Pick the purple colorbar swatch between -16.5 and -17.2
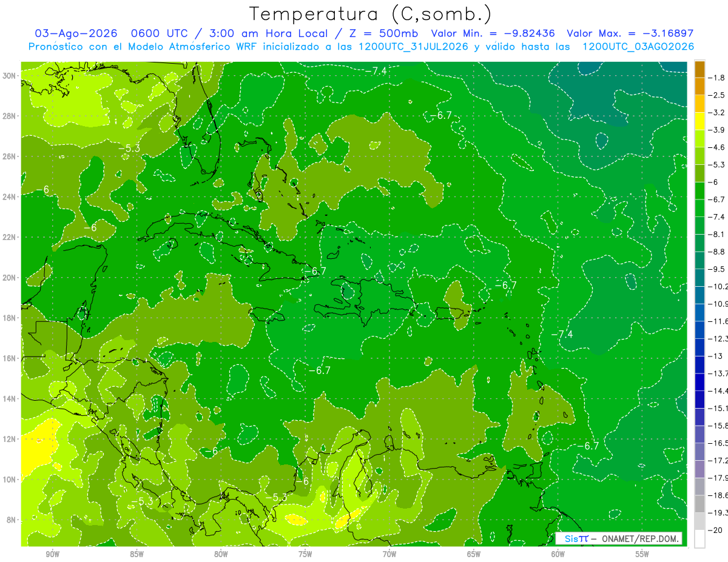The width and height of the screenshot is (728, 562). (x=699, y=452)
